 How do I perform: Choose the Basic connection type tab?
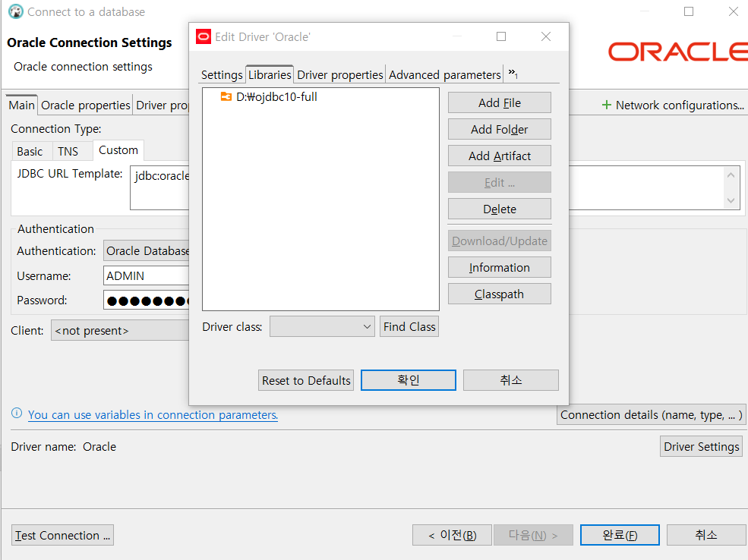click(x=30, y=152)
